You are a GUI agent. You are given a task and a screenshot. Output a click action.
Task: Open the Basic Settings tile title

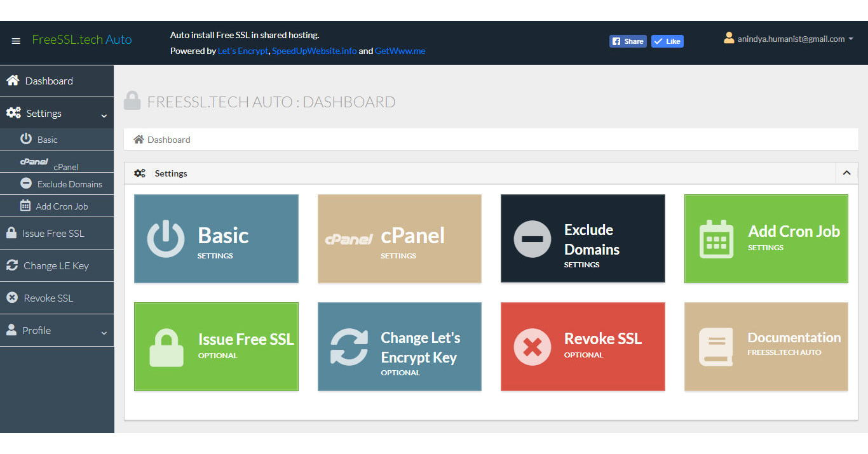pos(223,236)
